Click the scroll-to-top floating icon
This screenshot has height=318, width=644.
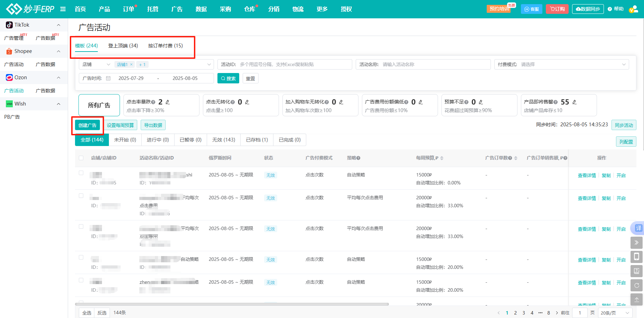pos(636,300)
